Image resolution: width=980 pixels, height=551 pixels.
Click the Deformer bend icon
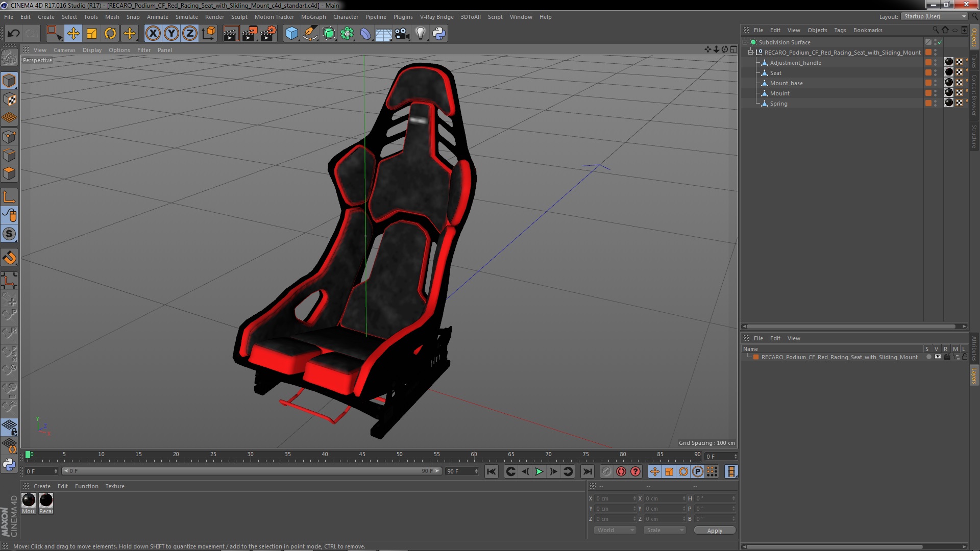(365, 34)
